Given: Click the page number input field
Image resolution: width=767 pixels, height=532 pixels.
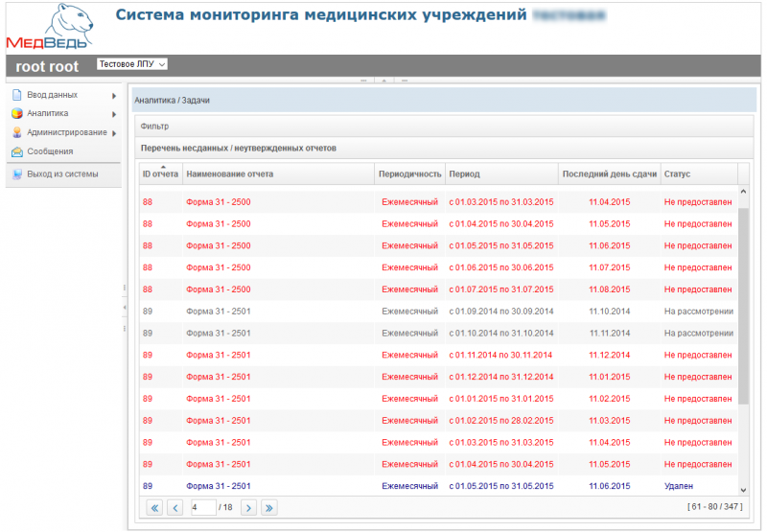Looking at the screenshot, I should tap(203, 507).
